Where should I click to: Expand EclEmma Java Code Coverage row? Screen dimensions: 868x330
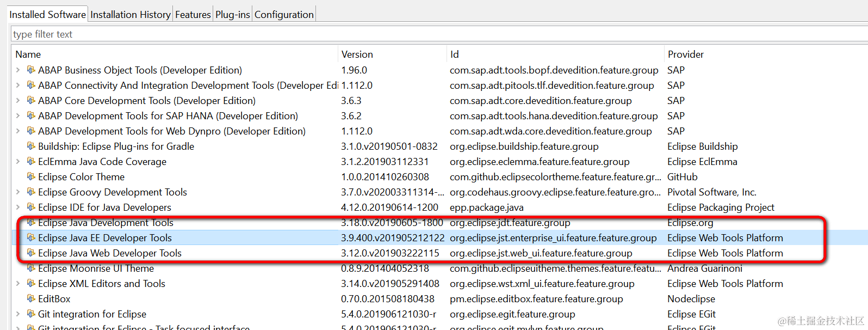click(18, 161)
